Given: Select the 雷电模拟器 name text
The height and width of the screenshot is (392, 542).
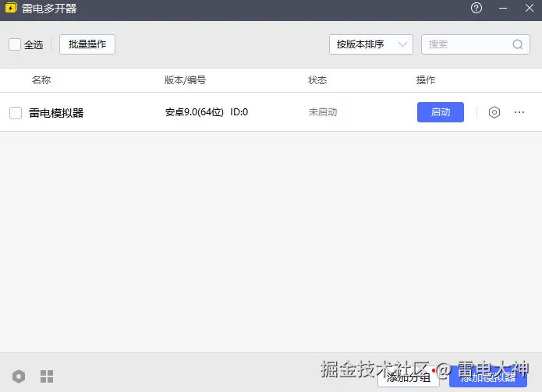Looking at the screenshot, I should coord(56,113).
